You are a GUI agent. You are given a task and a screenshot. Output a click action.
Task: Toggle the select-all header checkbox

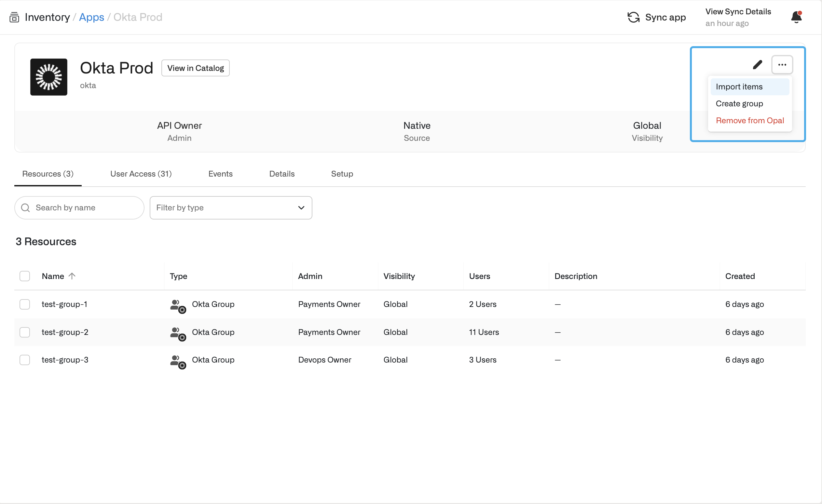pos(25,276)
